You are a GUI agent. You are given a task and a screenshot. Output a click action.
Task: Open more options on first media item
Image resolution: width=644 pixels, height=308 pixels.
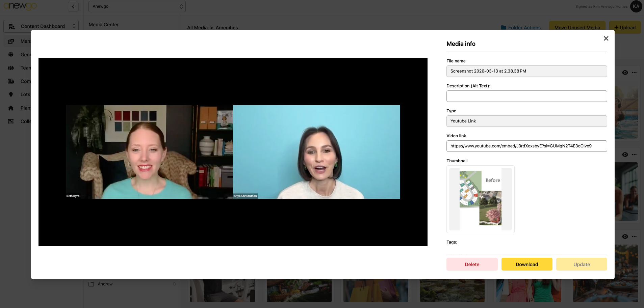pyautogui.click(x=634, y=73)
